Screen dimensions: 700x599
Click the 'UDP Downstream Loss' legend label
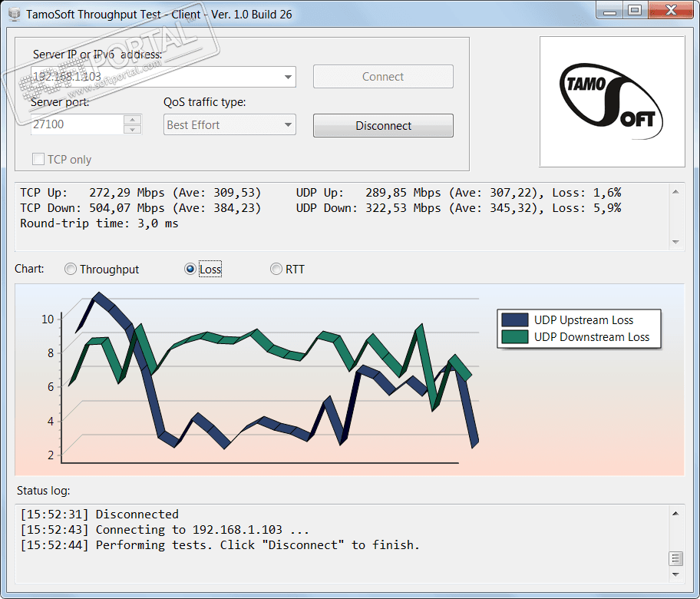tap(592, 337)
